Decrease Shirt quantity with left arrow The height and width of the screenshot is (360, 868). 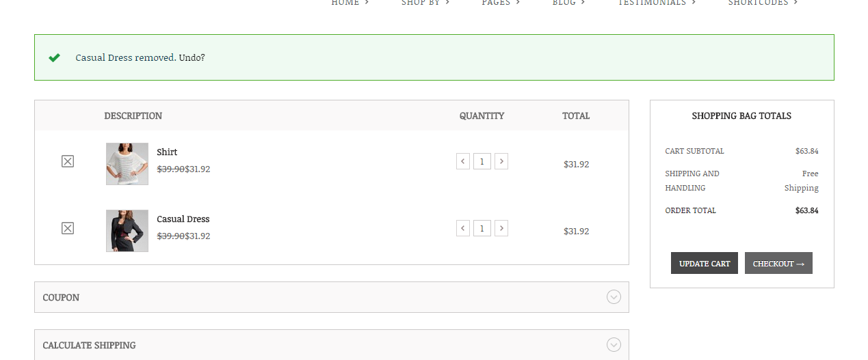(463, 161)
